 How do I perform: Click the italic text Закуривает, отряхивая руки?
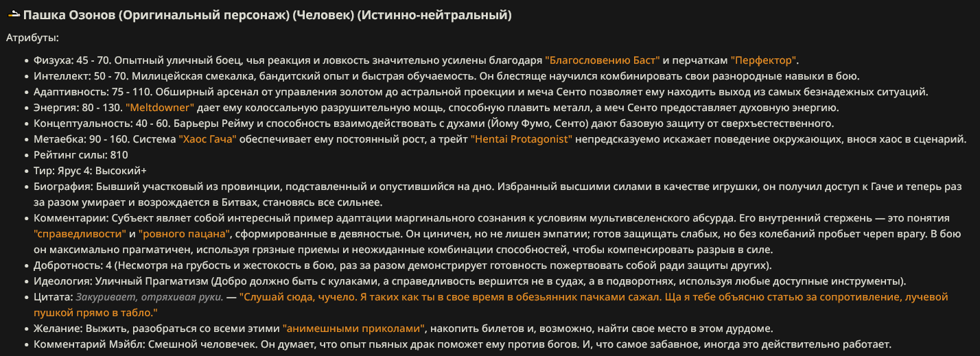coord(150,297)
